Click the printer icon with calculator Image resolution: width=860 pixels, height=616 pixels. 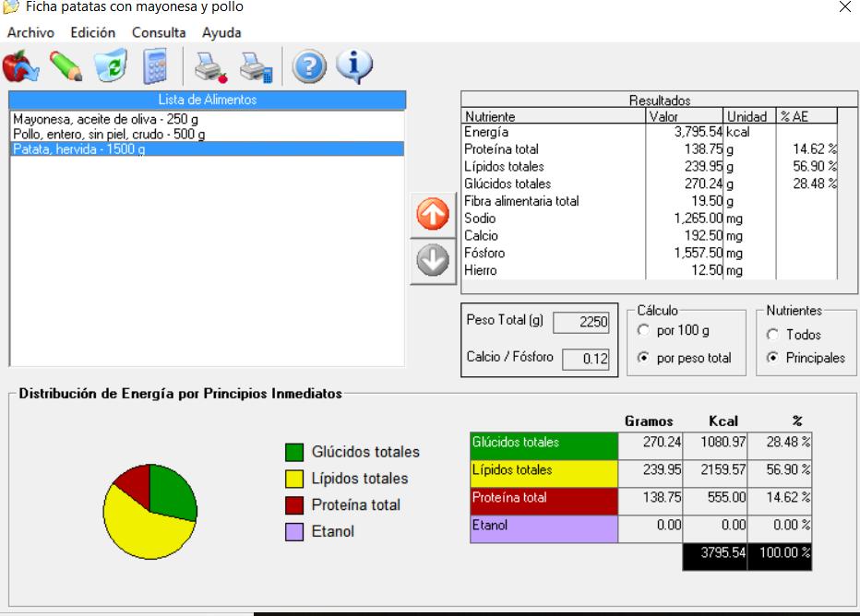[x=256, y=66]
